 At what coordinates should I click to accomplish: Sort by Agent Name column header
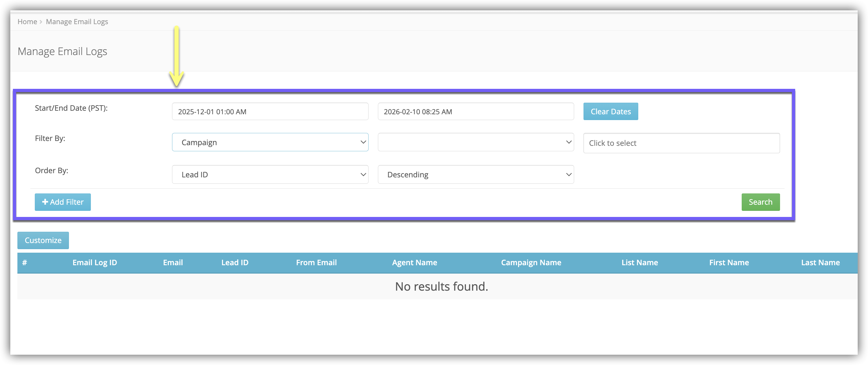[414, 263]
